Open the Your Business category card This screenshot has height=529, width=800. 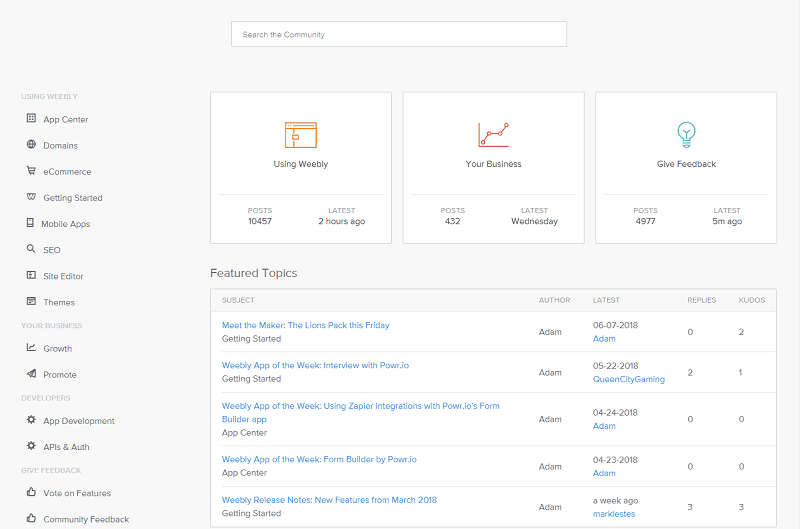(493, 168)
